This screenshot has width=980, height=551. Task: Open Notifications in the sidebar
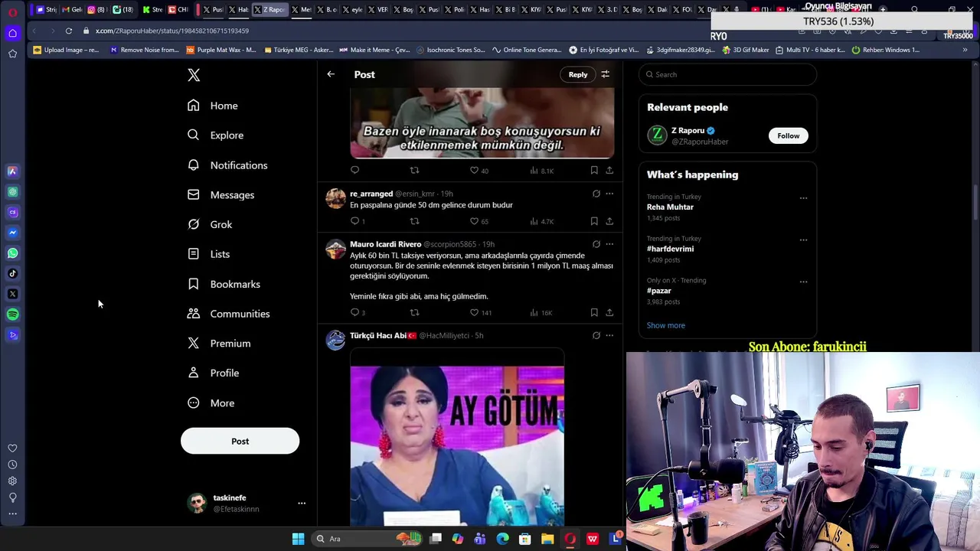[228, 165]
